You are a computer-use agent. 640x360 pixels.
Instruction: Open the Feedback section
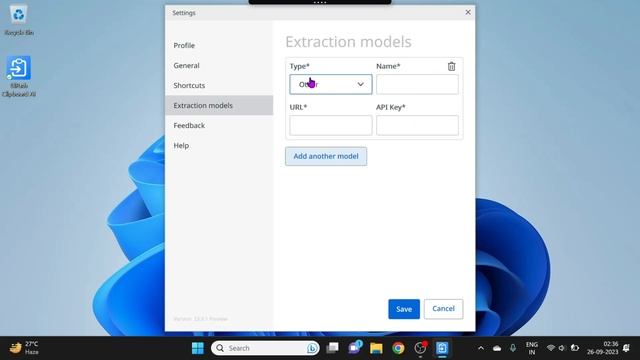pos(219,125)
